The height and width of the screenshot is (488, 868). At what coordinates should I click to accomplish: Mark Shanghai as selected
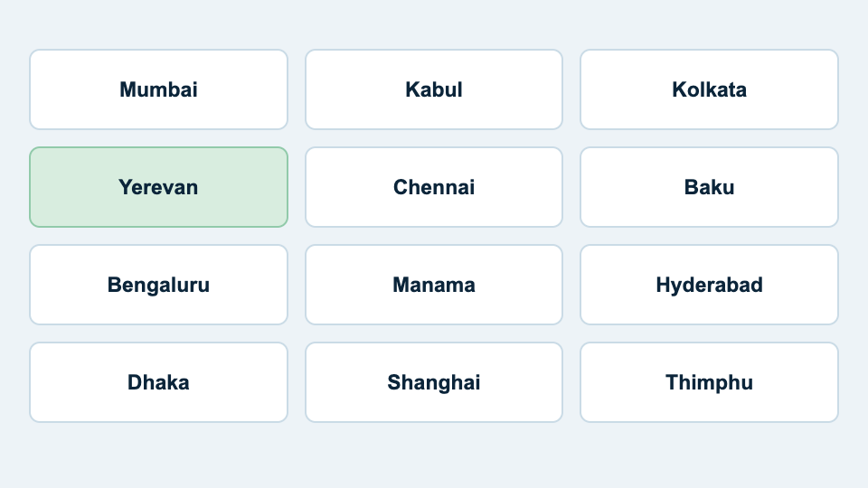pos(434,382)
